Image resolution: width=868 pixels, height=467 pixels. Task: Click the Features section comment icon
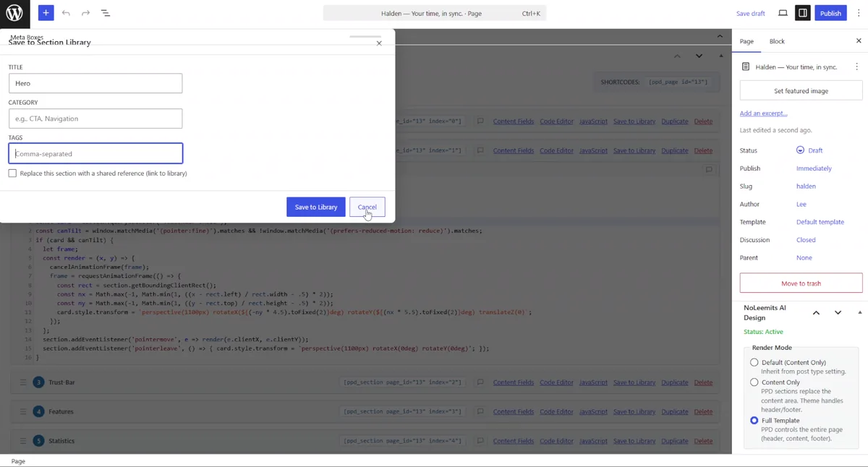480,411
